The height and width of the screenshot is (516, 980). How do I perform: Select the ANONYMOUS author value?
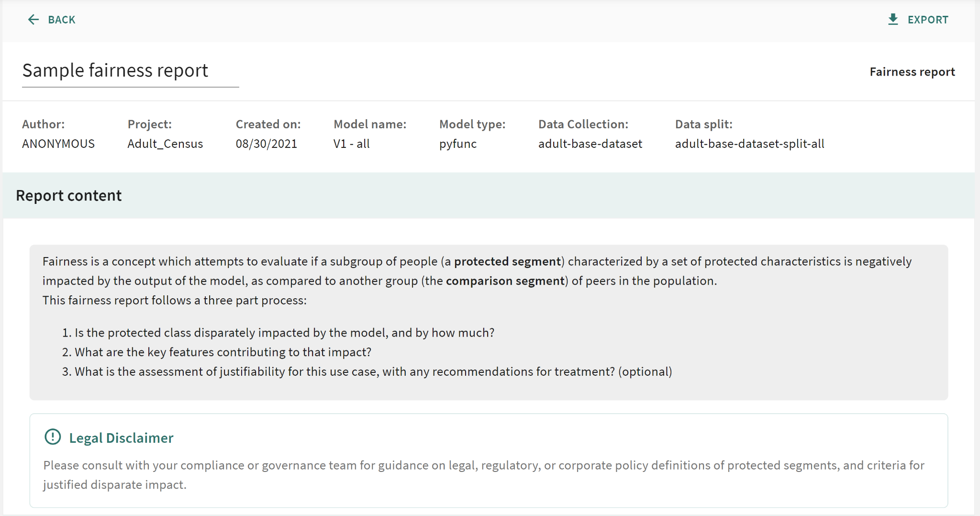tap(58, 144)
